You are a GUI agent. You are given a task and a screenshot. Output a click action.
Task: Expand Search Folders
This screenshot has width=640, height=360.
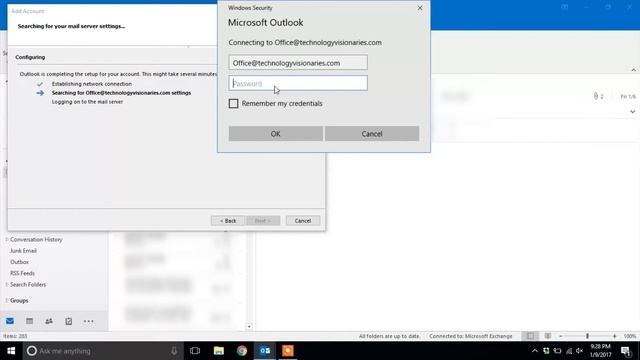click(7, 284)
